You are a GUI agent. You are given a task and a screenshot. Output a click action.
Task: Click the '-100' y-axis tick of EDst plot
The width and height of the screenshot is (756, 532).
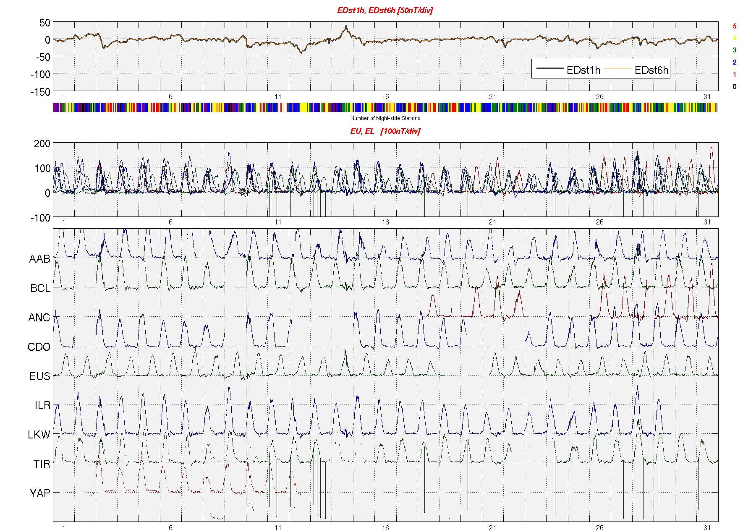[x=40, y=75]
